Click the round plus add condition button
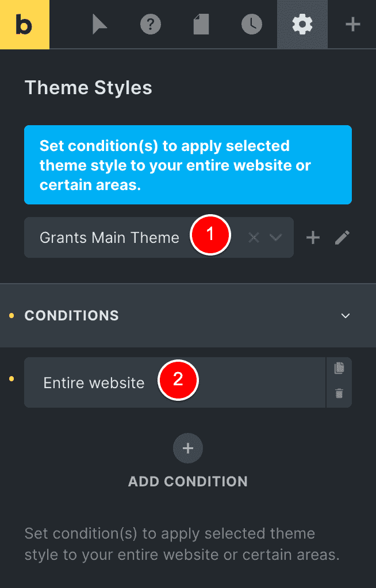The width and height of the screenshot is (376, 588). (x=188, y=448)
